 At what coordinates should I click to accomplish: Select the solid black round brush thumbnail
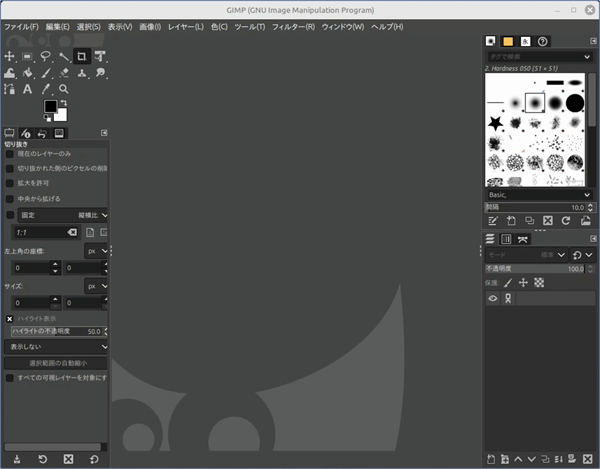tap(575, 103)
